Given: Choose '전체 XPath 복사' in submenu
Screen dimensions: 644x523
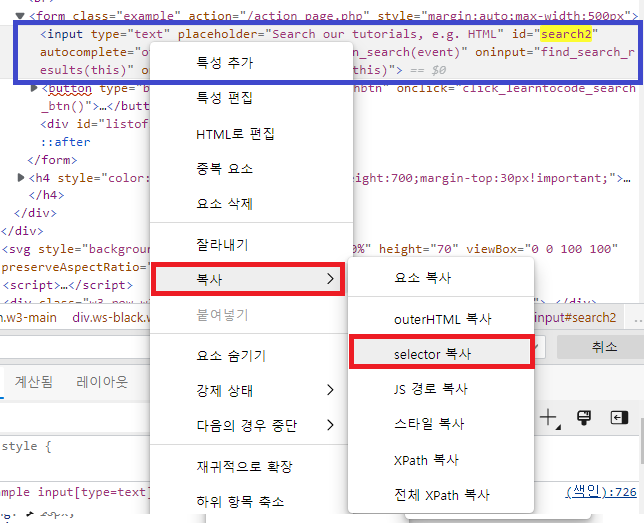Looking at the screenshot, I should (x=441, y=495).
